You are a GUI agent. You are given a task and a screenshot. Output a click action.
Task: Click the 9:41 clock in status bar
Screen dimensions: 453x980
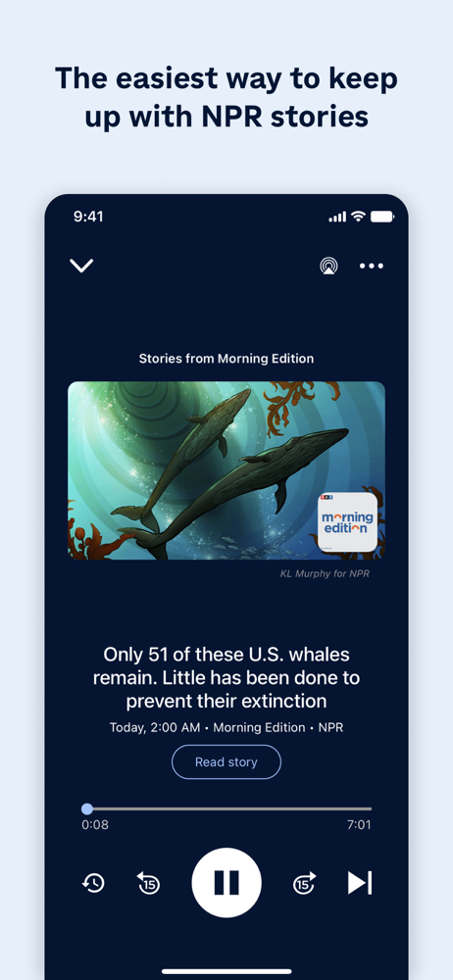point(88,217)
